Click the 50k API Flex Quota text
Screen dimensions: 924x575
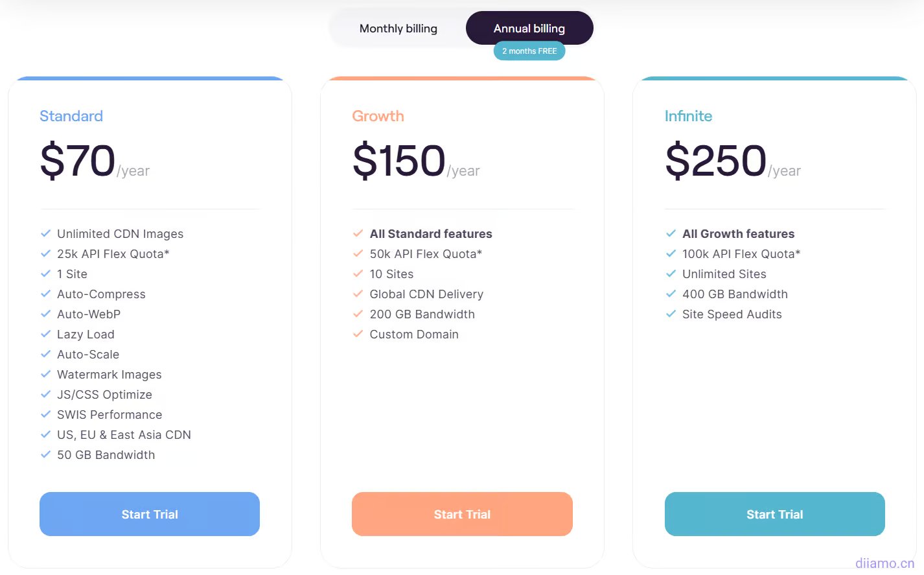tap(426, 254)
